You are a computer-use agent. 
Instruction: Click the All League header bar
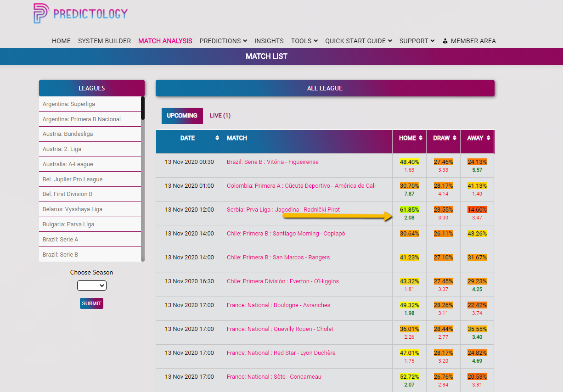[x=325, y=88]
